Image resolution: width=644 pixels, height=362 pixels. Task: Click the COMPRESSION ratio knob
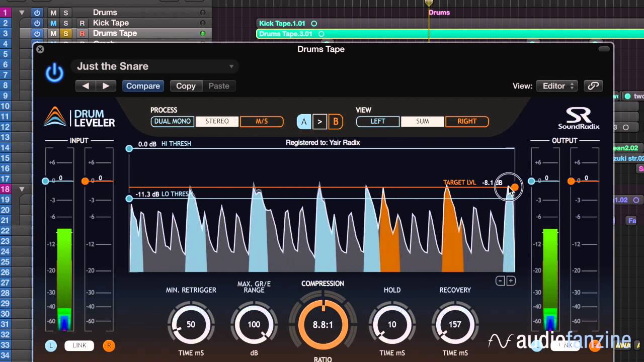coord(323,324)
